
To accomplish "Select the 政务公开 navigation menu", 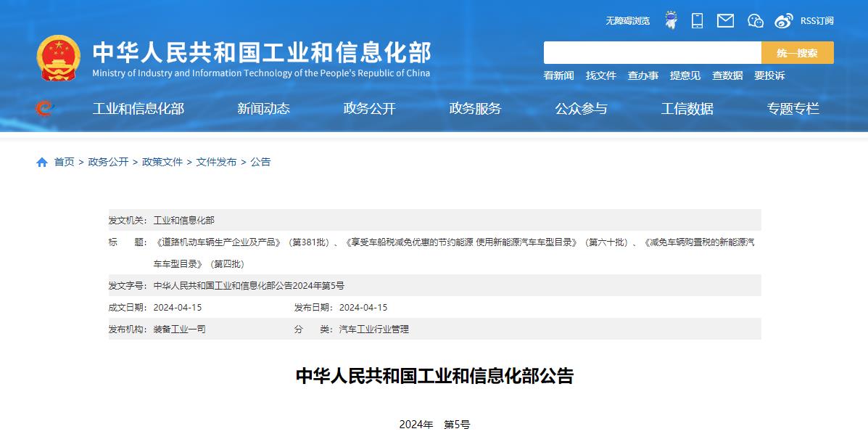I will [369, 109].
